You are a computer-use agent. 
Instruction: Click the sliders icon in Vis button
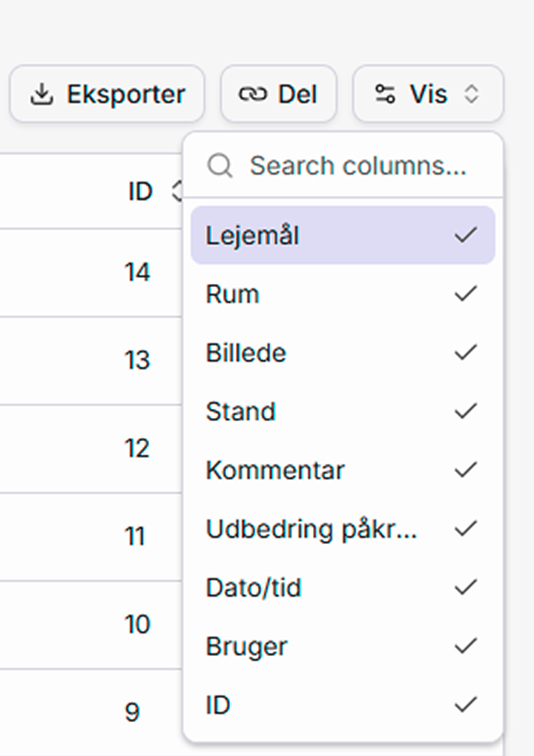click(385, 94)
